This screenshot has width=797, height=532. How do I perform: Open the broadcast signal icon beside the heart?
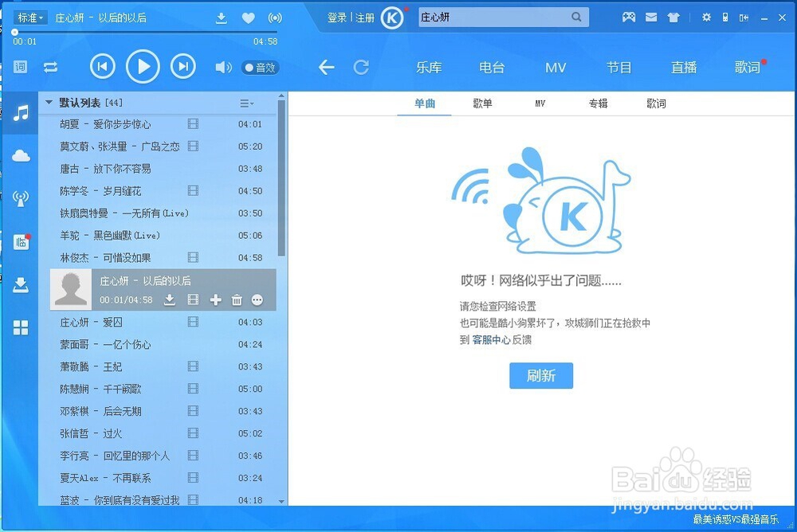pyautogui.click(x=275, y=18)
